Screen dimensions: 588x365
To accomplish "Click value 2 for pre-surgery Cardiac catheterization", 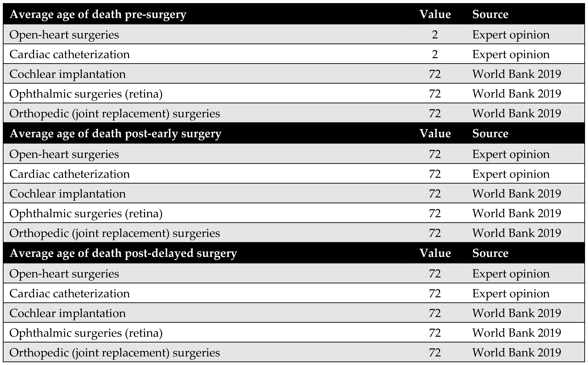I will click(x=435, y=54).
